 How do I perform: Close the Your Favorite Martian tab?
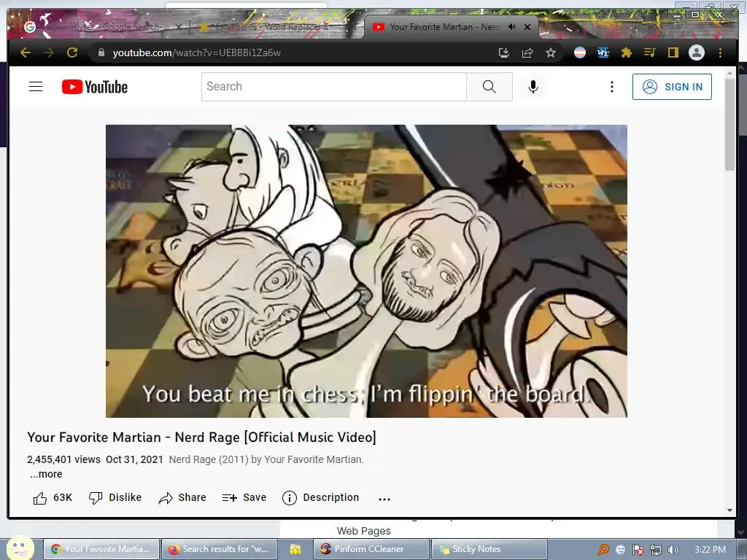point(527,27)
